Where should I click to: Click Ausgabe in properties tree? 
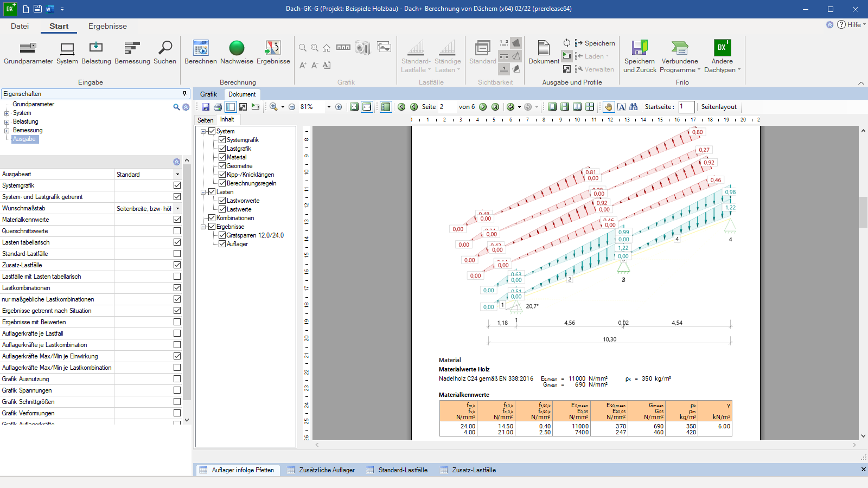pyautogui.click(x=24, y=139)
